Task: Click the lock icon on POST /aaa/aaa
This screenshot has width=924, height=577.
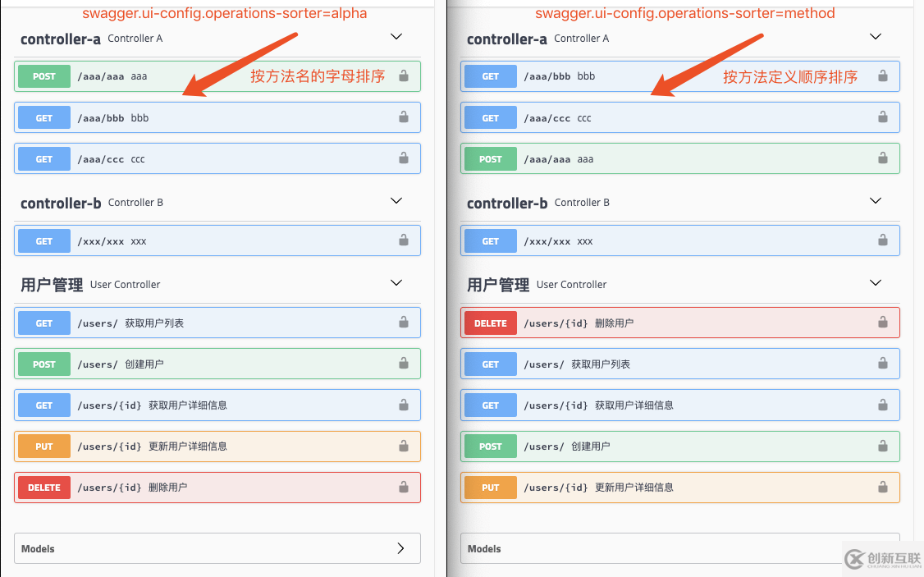Action: pyautogui.click(x=403, y=76)
